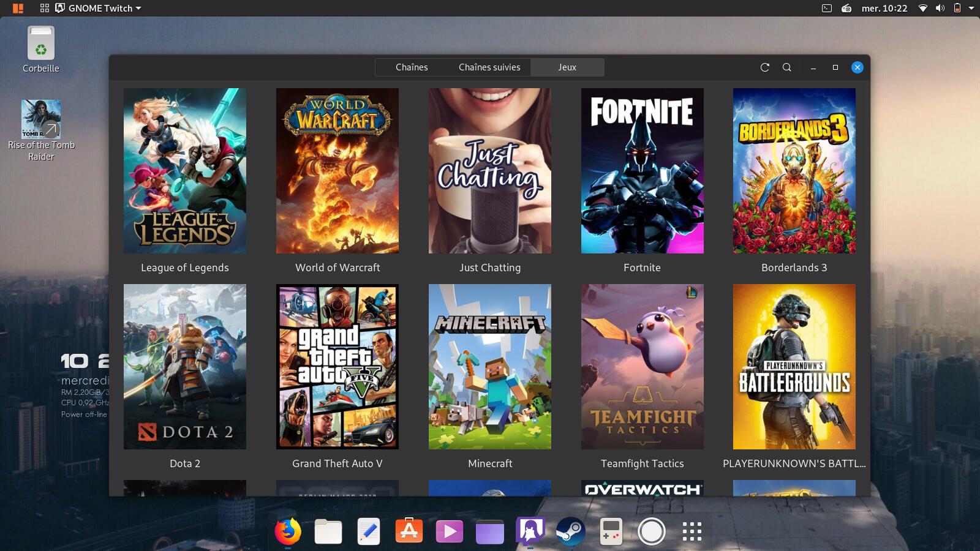Refresh the games list
Screen dimensions: 980x551
coord(764,67)
